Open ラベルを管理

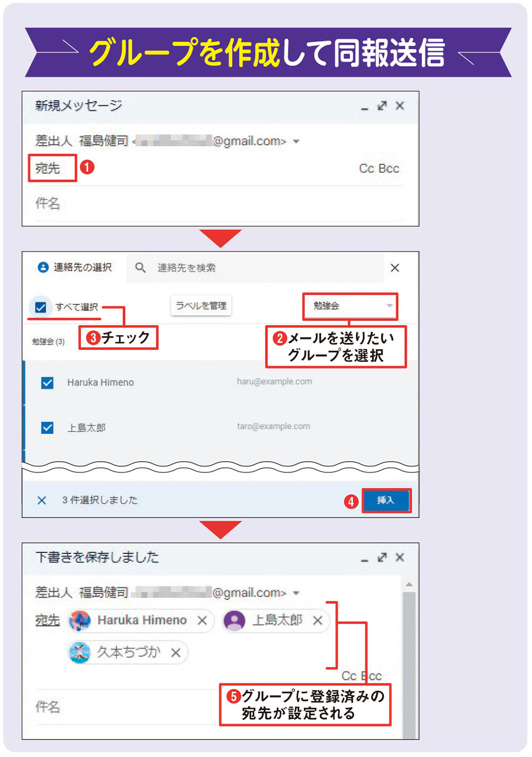[201, 306]
